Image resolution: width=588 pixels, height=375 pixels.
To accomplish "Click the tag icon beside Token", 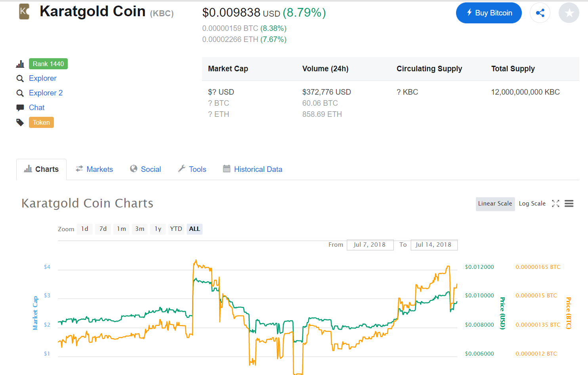I will coord(20,122).
